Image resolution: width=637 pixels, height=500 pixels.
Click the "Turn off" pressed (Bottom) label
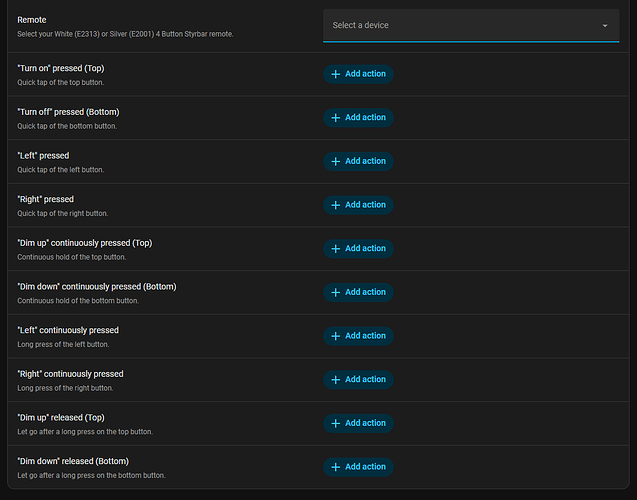point(68,112)
